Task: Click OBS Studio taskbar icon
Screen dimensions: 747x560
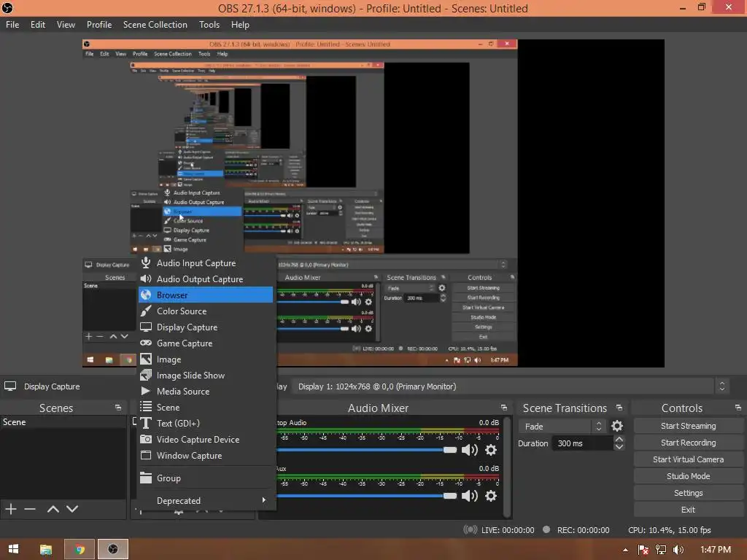Action: click(113, 549)
